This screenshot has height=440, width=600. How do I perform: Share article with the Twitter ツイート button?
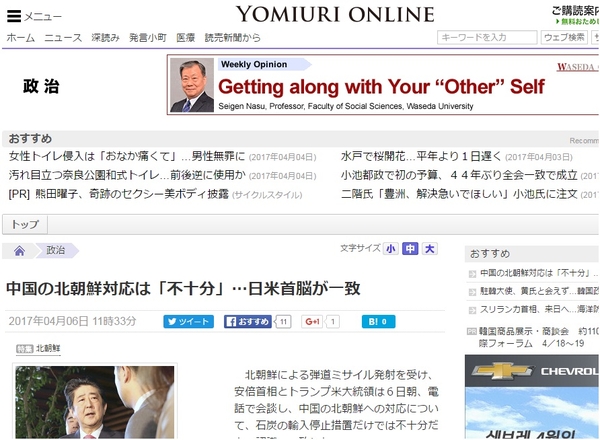[188, 321]
